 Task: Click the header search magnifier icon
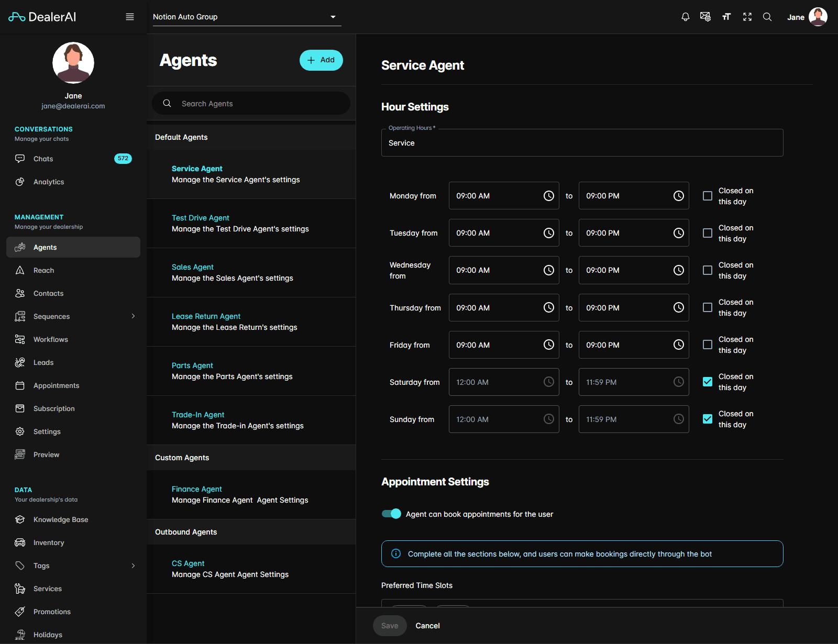(x=767, y=17)
